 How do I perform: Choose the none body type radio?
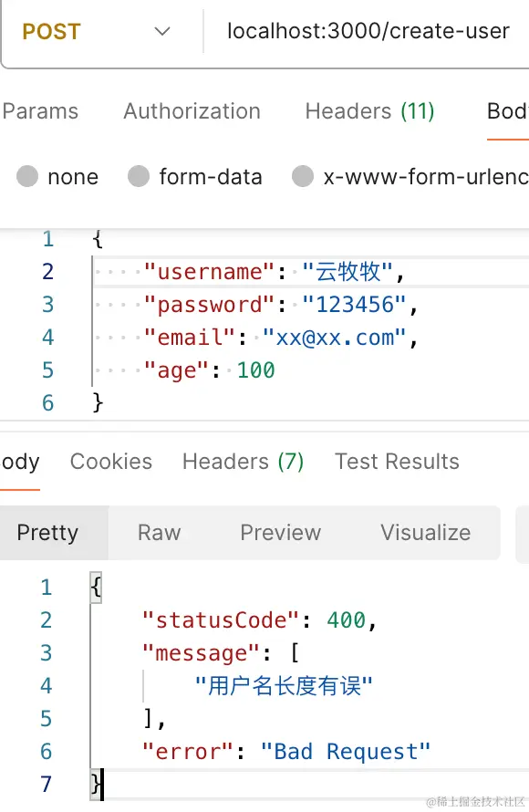[x=27, y=176]
